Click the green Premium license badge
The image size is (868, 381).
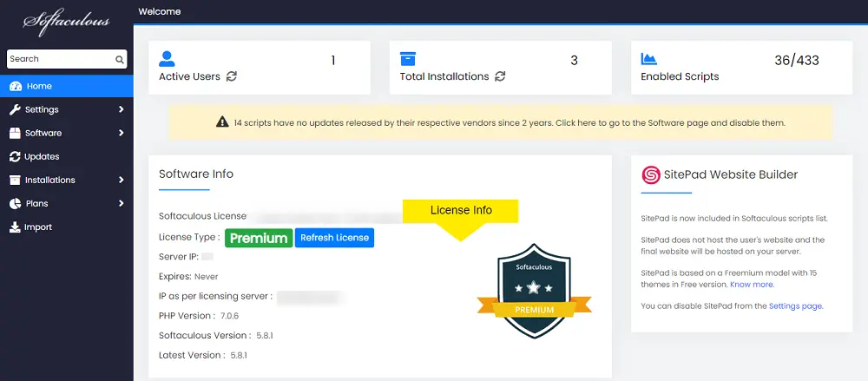259,238
